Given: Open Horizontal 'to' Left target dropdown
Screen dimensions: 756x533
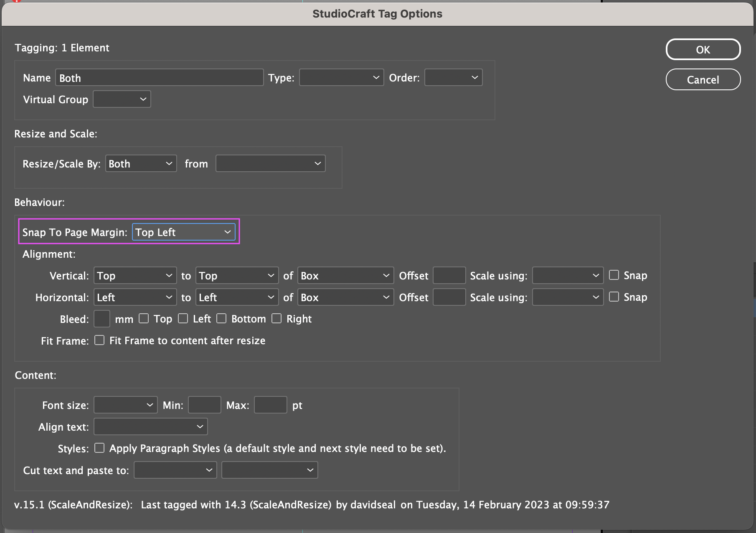Looking at the screenshot, I should pos(237,297).
